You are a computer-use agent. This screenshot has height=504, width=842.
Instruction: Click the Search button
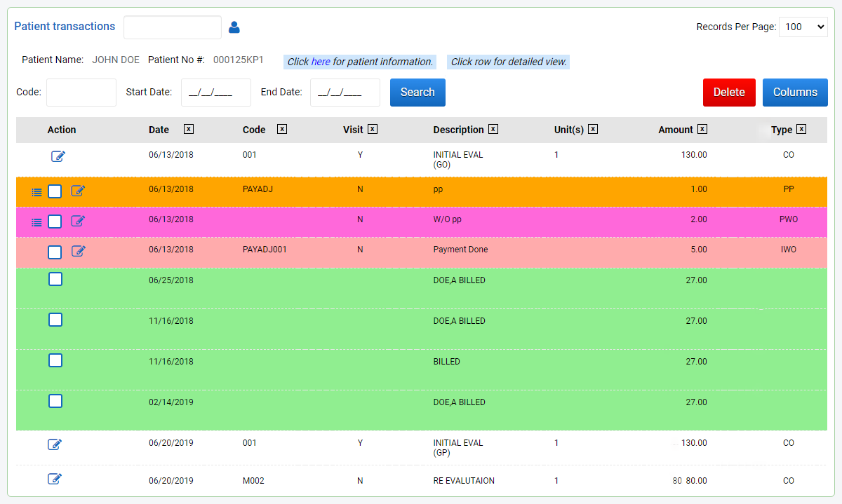point(417,92)
